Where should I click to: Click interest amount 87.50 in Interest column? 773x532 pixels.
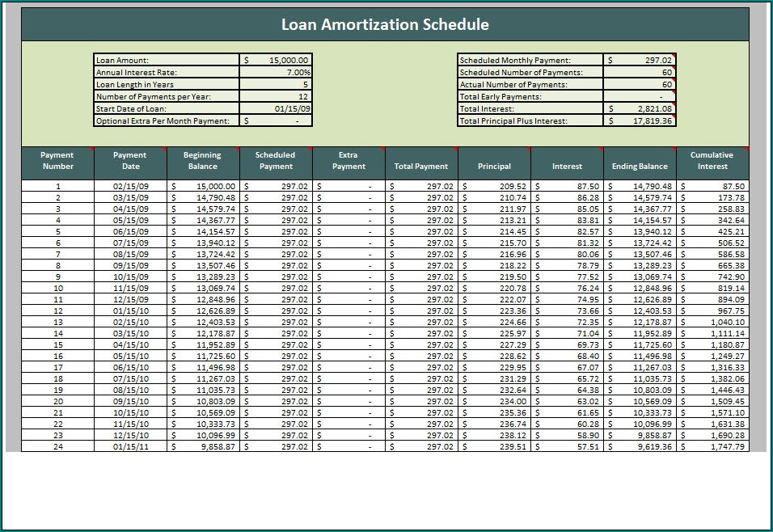(567, 187)
